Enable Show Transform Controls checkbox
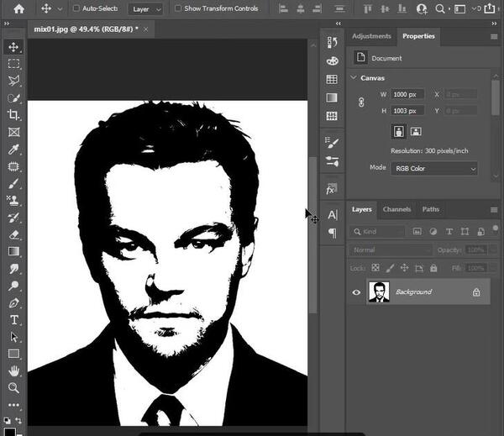 pyautogui.click(x=178, y=8)
